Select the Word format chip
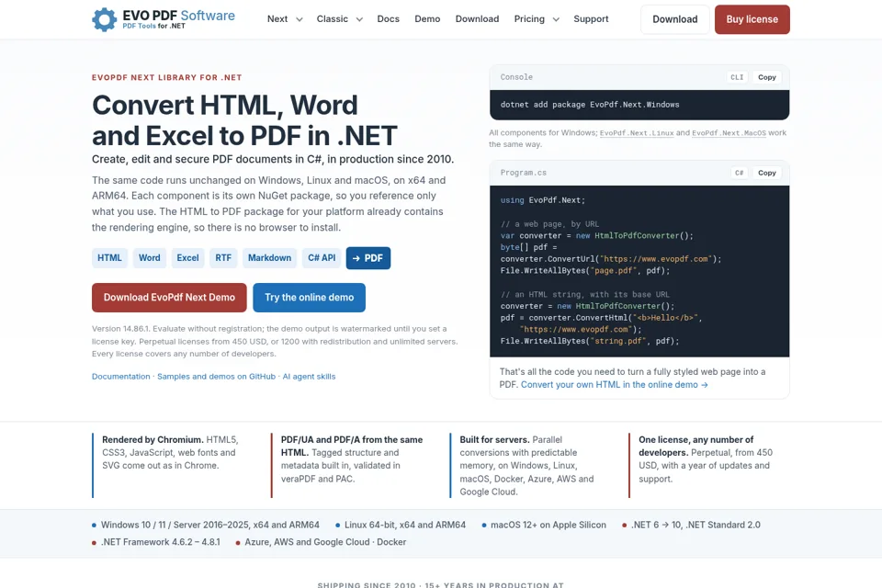 [150, 257]
